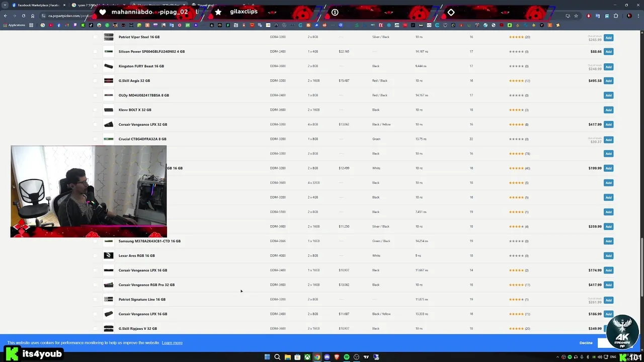Open the Patriot Viper Steel 16 GB thumbnail
Screen dimensions: 644x362
(x=109, y=37)
